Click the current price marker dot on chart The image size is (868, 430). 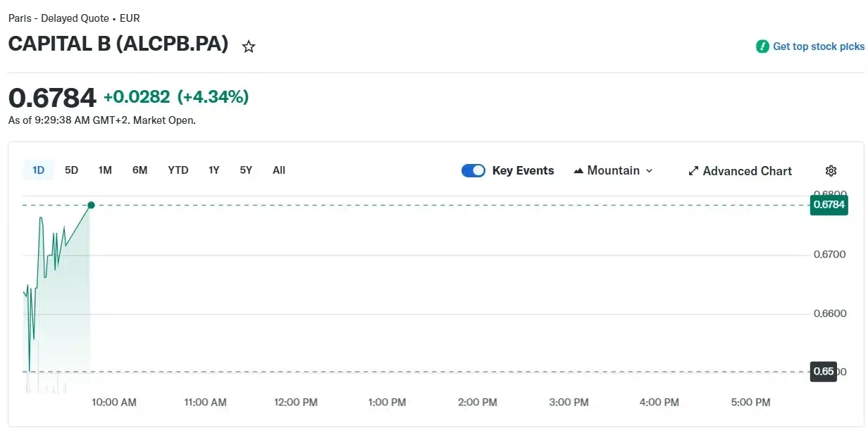91,205
